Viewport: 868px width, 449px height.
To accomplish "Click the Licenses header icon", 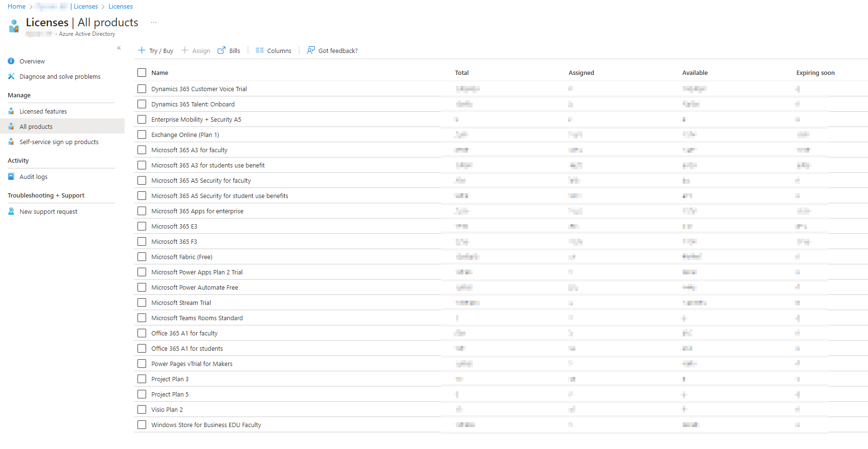I will (x=14, y=26).
